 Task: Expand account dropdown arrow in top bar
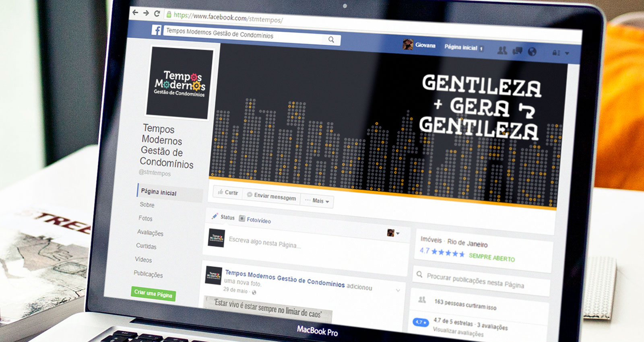pos(567,53)
